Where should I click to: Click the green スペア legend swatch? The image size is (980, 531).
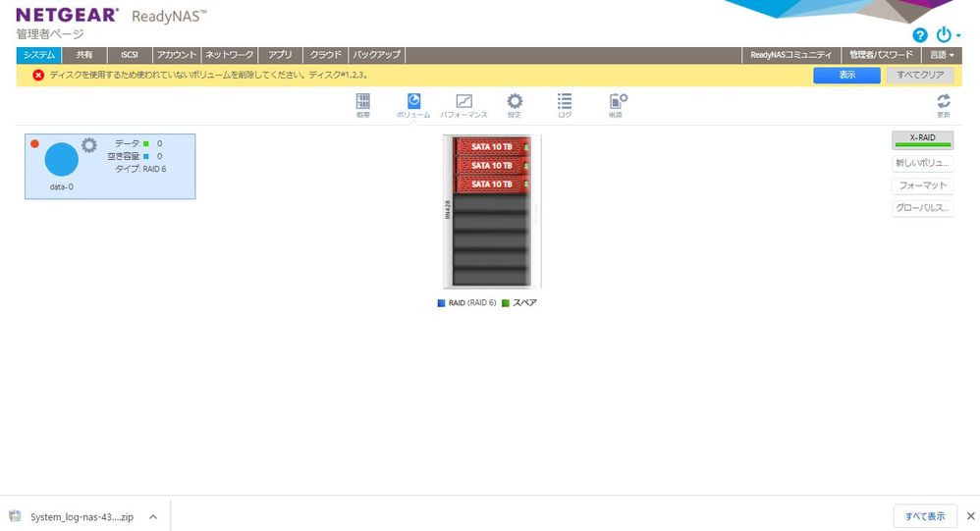coord(506,303)
